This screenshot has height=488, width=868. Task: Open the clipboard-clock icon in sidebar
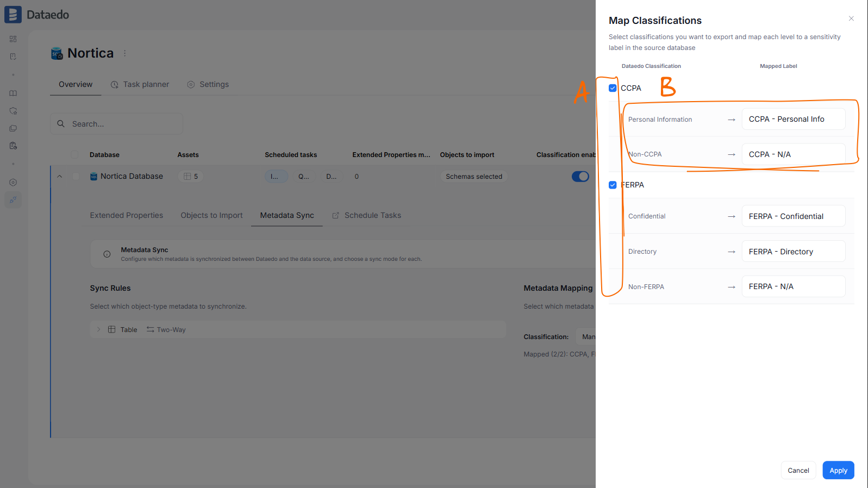point(13,146)
